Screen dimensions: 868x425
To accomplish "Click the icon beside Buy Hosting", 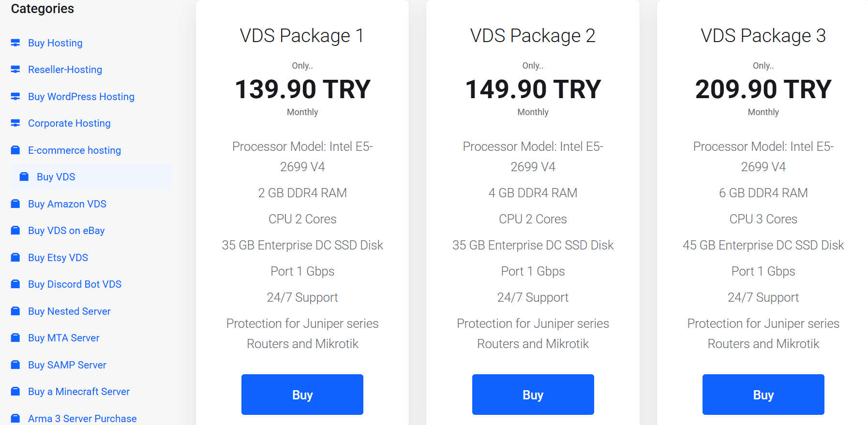I will pos(15,43).
